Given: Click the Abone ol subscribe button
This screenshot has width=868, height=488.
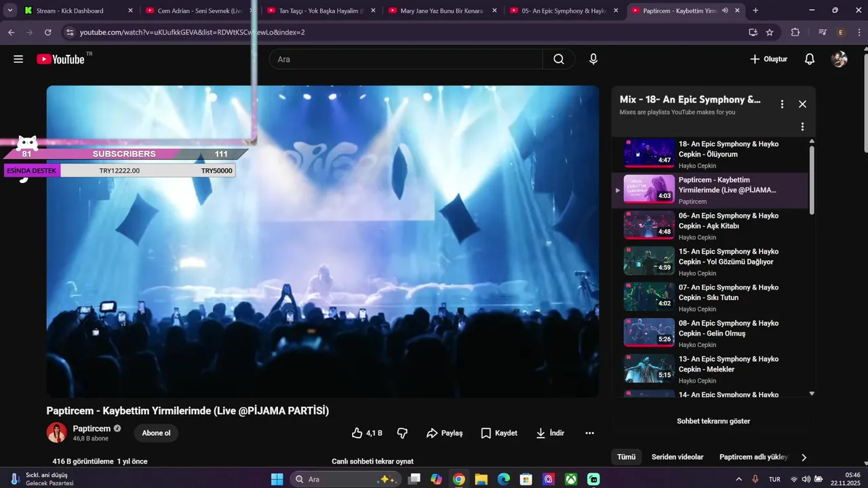Looking at the screenshot, I should coord(156,433).
